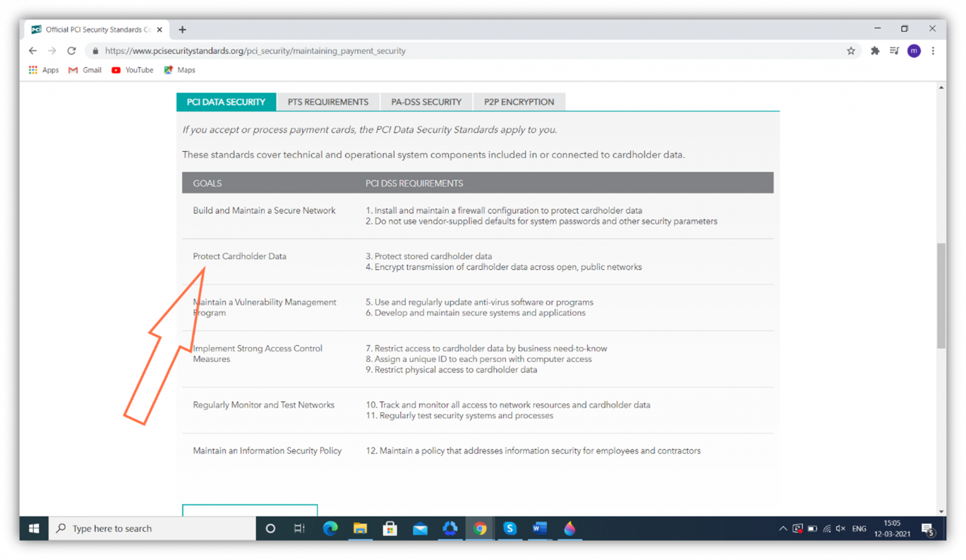Screen dimensions: 966x560
Task: Click 'Build and Maintain a Secure Network' goal
Action: coord(264,211)
